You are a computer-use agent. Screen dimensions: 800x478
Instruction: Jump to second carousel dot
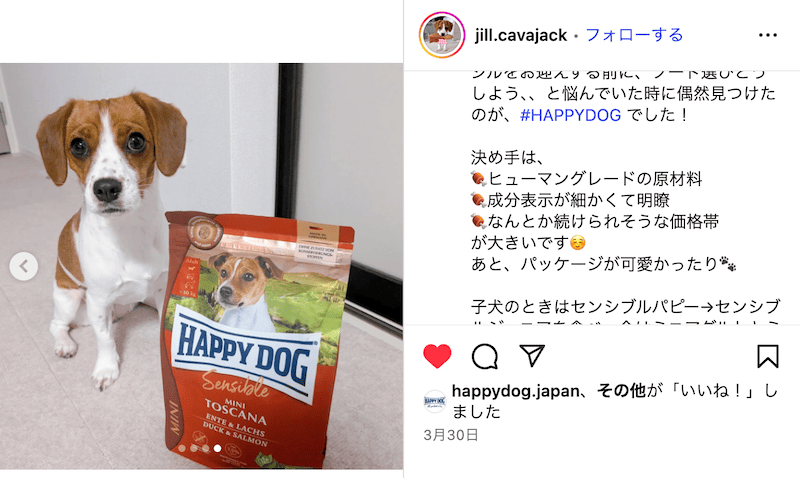pyautogui.click(x=194, y=448)
